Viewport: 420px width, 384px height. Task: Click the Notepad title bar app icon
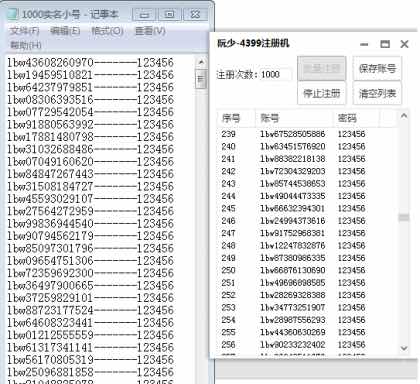click(13, 14)
